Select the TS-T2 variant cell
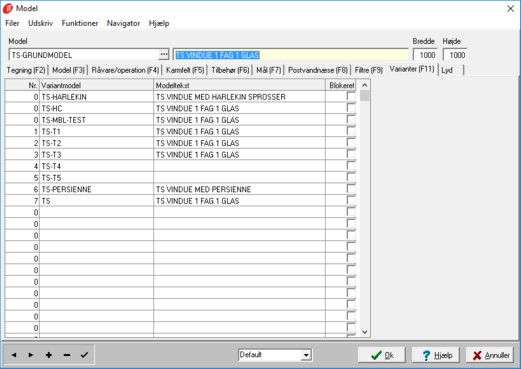521x369 pixels. [96, 143]
